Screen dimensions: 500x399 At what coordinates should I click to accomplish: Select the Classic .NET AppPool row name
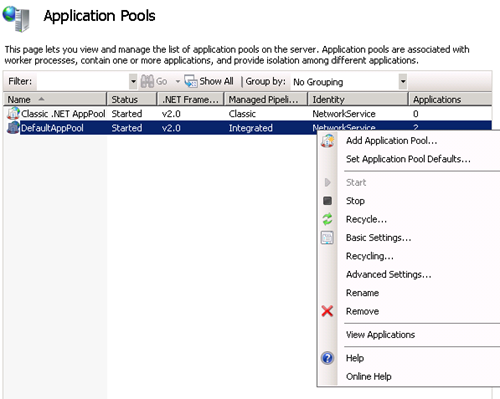coord(63,114)
